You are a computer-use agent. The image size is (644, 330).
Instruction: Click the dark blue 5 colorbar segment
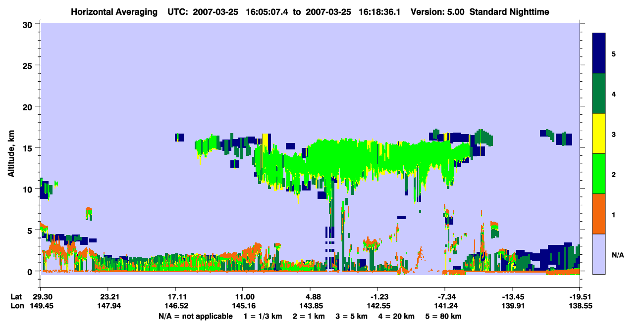[599, 53]
